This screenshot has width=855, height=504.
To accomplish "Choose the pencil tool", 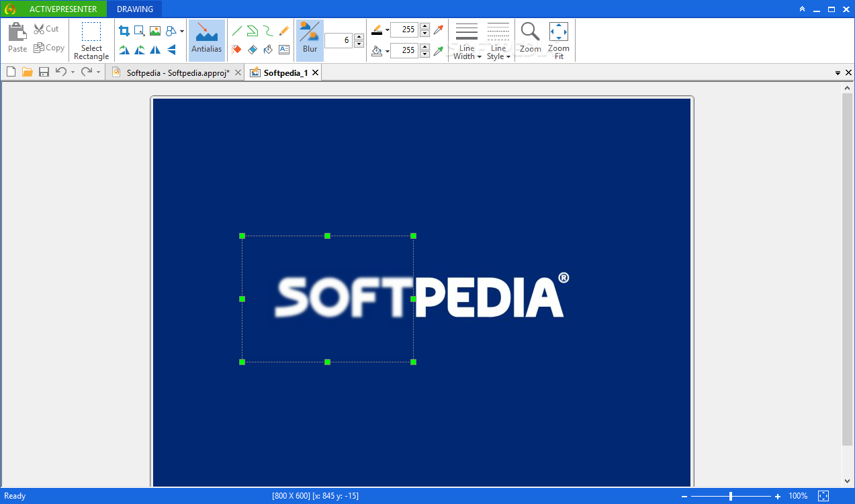I will coord(283,31).
